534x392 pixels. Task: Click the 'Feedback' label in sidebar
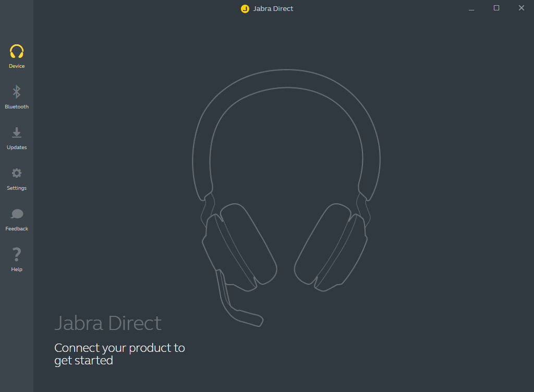coord(17,229)
